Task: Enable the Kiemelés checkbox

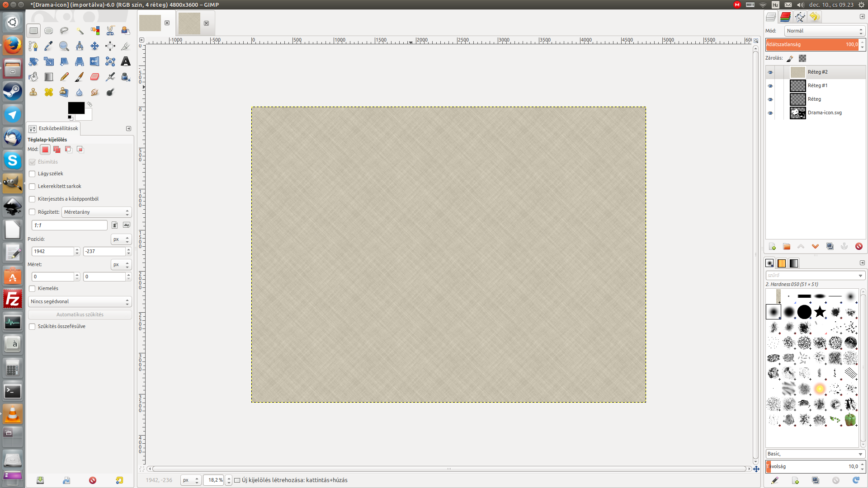Action: click(x=32, y=289)
